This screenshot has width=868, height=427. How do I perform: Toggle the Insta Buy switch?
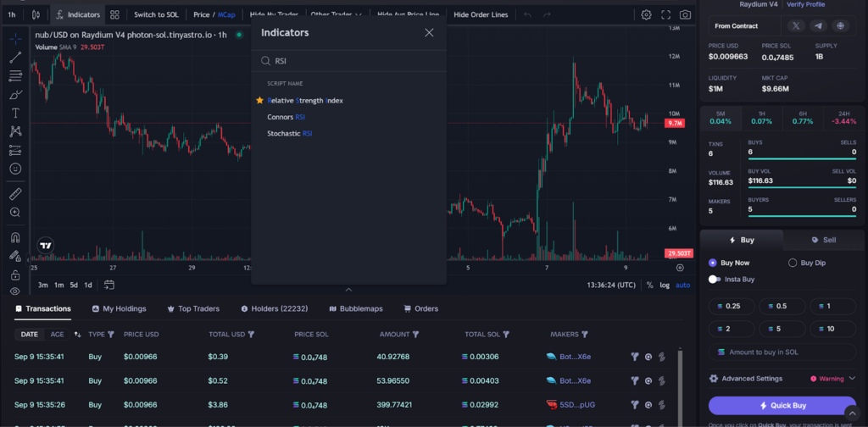click(x=715, y=279)
